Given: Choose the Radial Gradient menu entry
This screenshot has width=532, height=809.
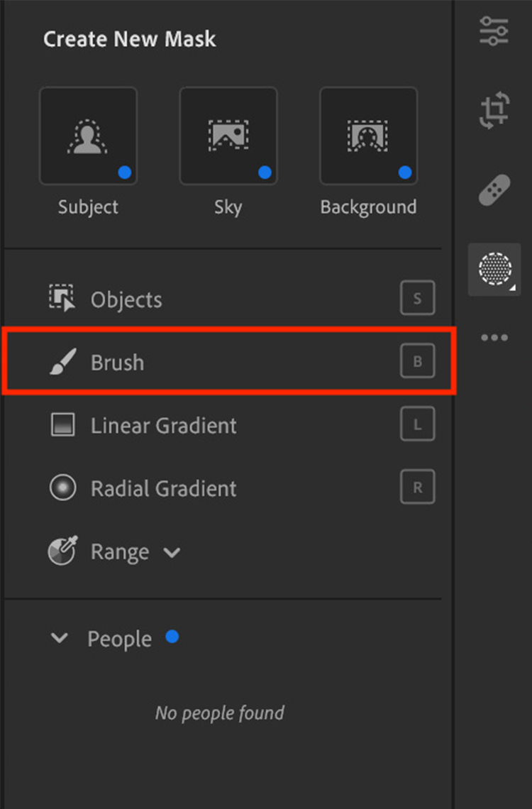Looking at the screenshot, I should [163, 488].
